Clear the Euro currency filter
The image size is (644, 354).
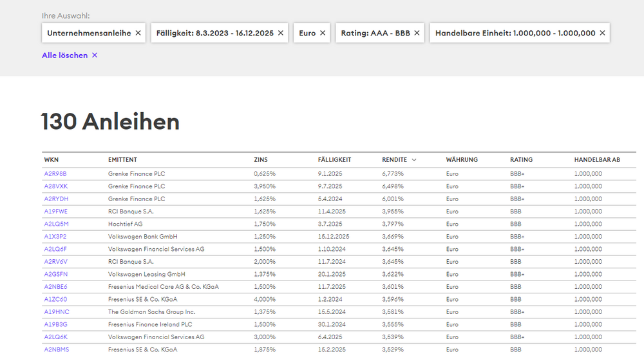point(323,33)
